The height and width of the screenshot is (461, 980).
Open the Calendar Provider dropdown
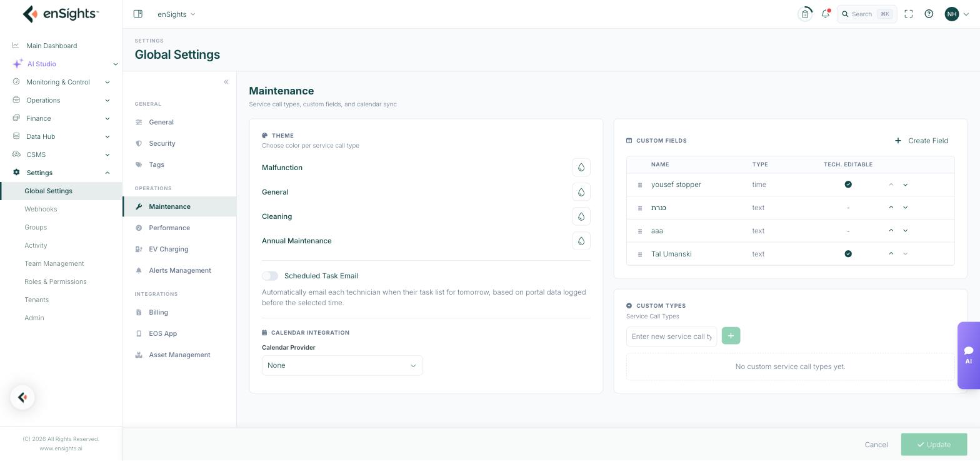[342, 365]
